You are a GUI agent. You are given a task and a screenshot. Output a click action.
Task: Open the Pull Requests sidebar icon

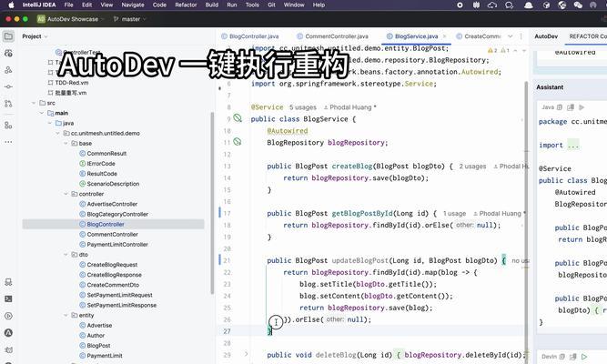click(x=8, y=104)
